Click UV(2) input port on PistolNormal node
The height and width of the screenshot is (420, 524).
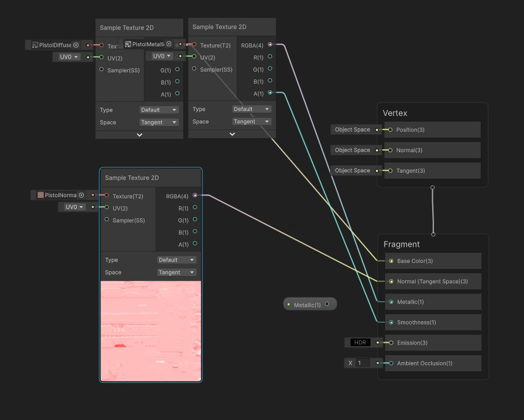pyautogui.click(x=107, y=207)
